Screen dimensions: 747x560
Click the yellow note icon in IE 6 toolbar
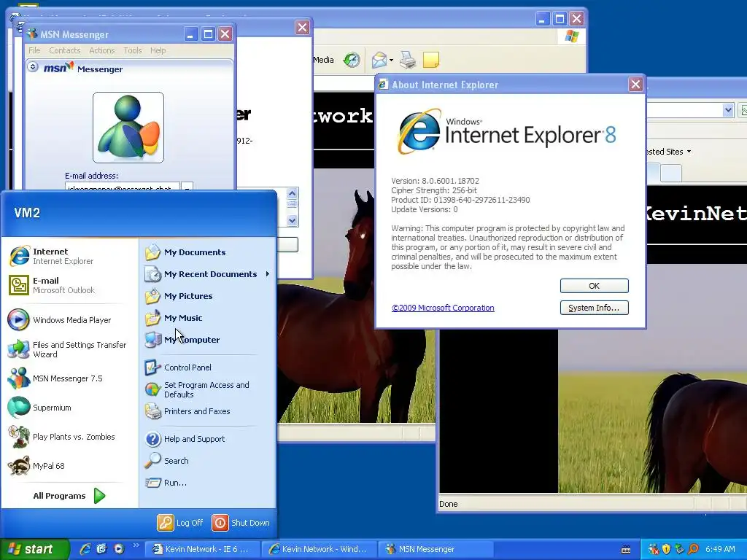point(430,60)
